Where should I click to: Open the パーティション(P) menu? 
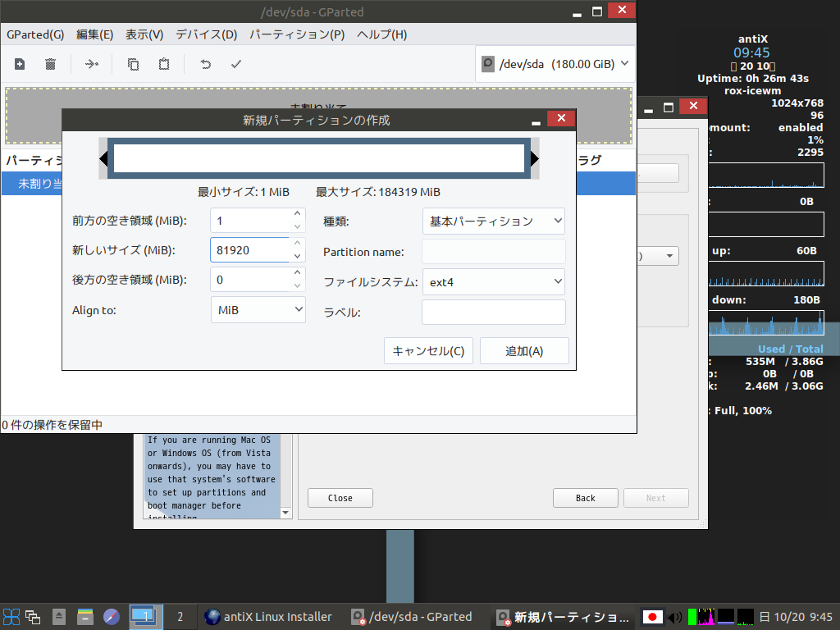pyautogui.click(x=297, y=34)
